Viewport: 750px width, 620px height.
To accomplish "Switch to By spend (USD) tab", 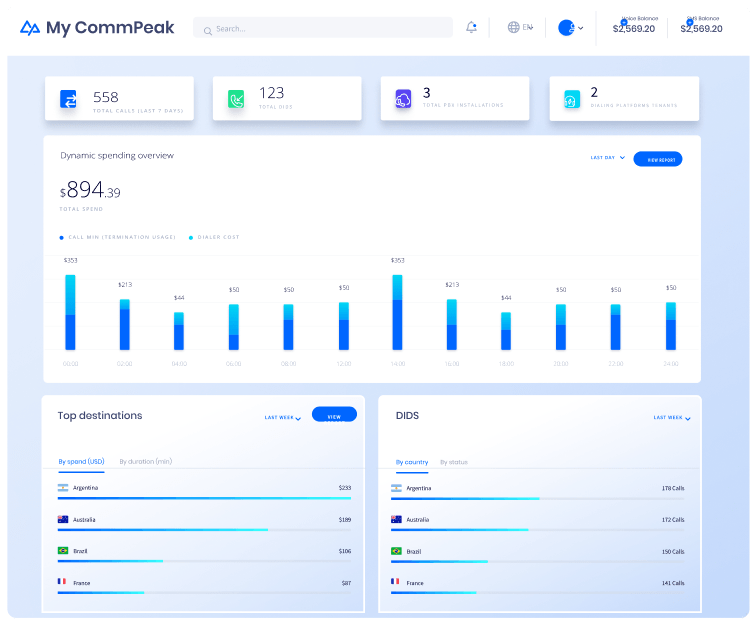I will pyautogui.click(x=81, y=462).
